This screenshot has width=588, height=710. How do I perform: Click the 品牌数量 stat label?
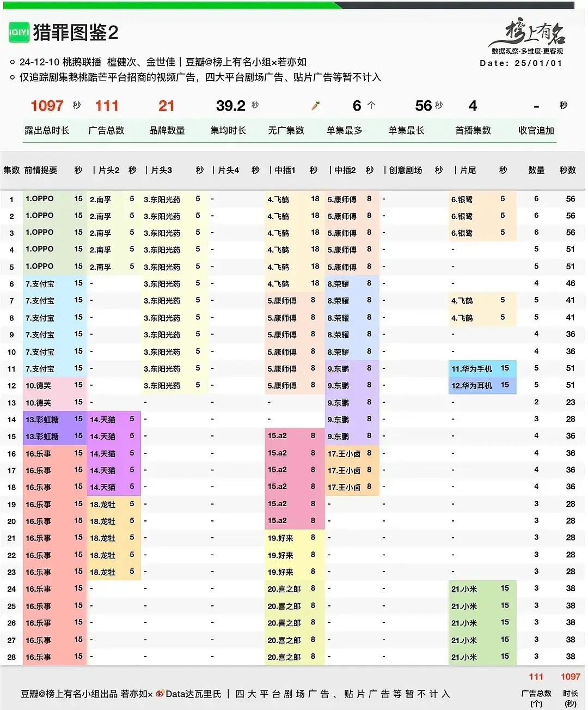[x=167, y=131]
